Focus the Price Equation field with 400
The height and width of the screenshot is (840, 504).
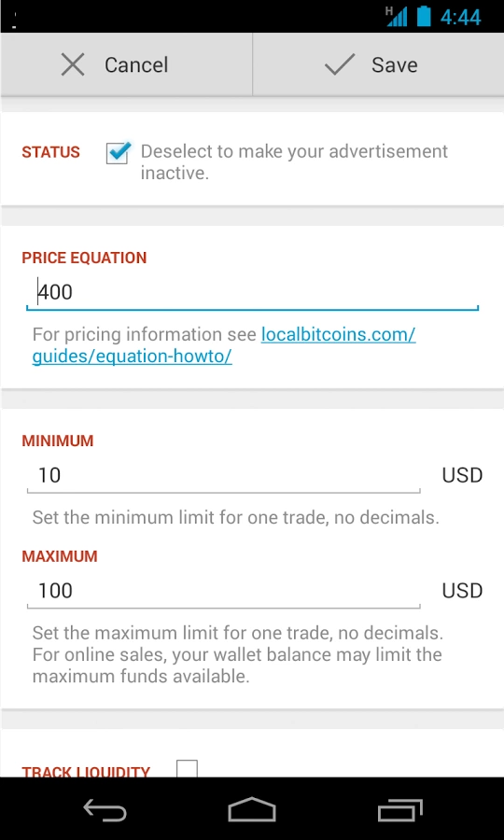pos(252,293)
